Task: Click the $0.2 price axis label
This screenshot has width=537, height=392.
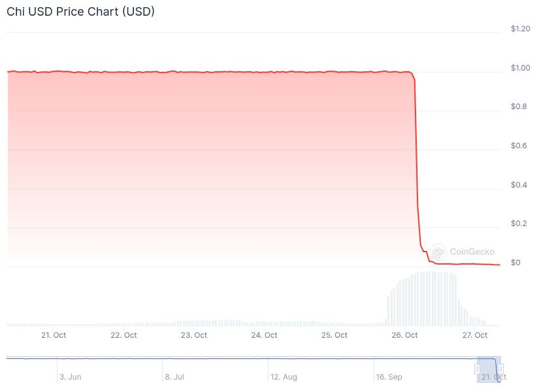Action: [519, 223]
